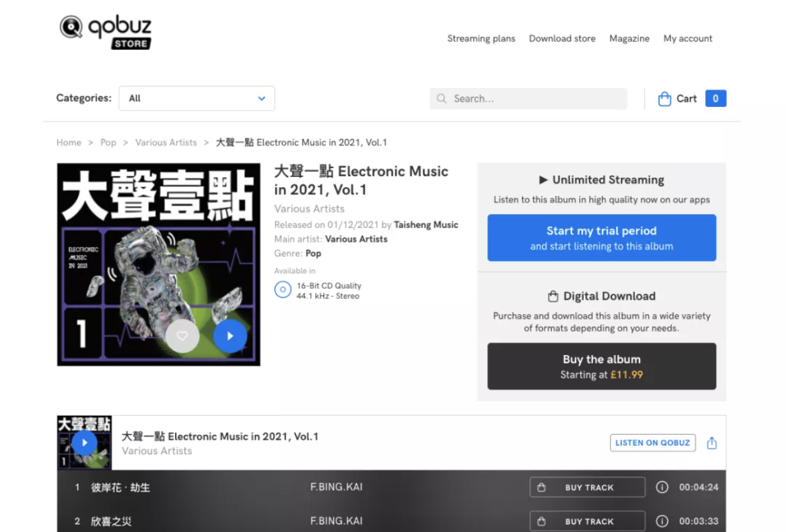The width and height of the screenshot is (786, 532).
Task: Open My account
Action: click(x=687, y=39)
